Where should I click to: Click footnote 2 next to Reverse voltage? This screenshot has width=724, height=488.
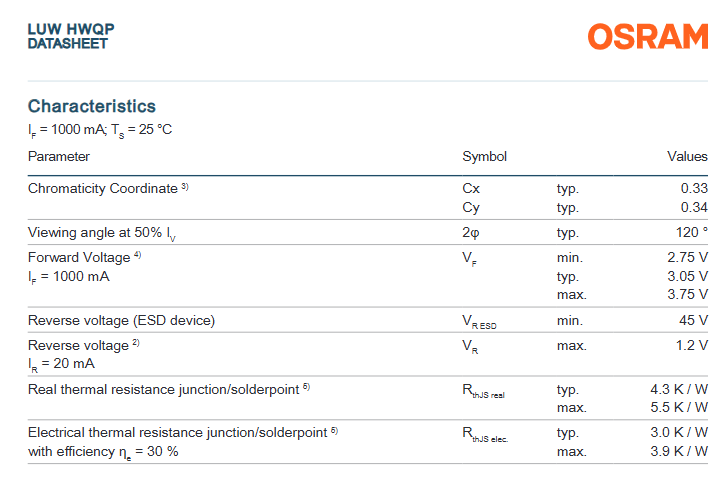coord(136,343)
